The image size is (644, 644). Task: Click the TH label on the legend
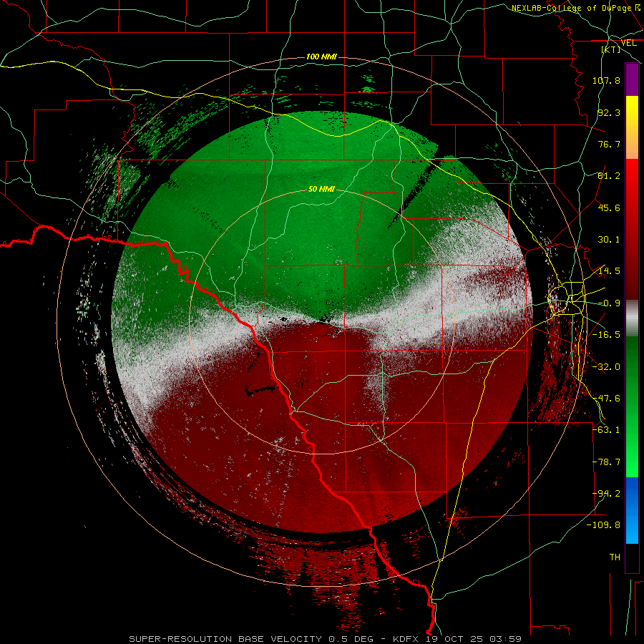pyautogui.click(x=615, y=557)
